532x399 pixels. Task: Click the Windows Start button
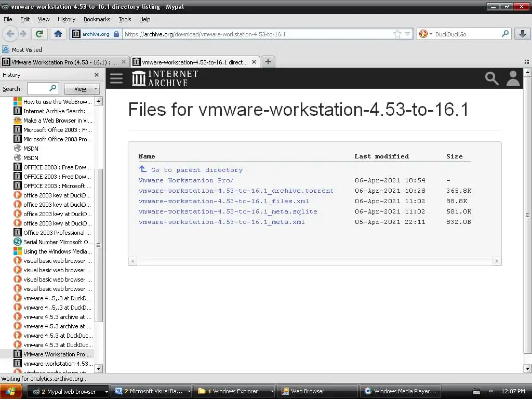[x=11, y=392]
